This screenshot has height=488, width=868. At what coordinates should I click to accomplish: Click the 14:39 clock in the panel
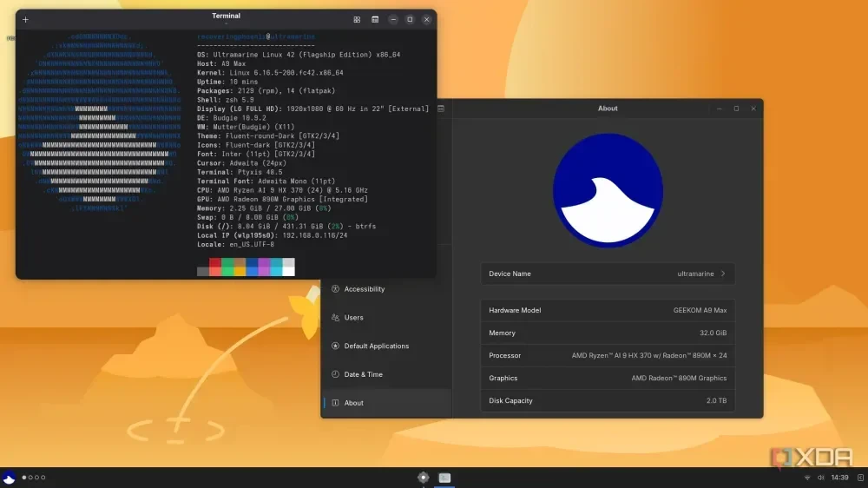point(839,478)
